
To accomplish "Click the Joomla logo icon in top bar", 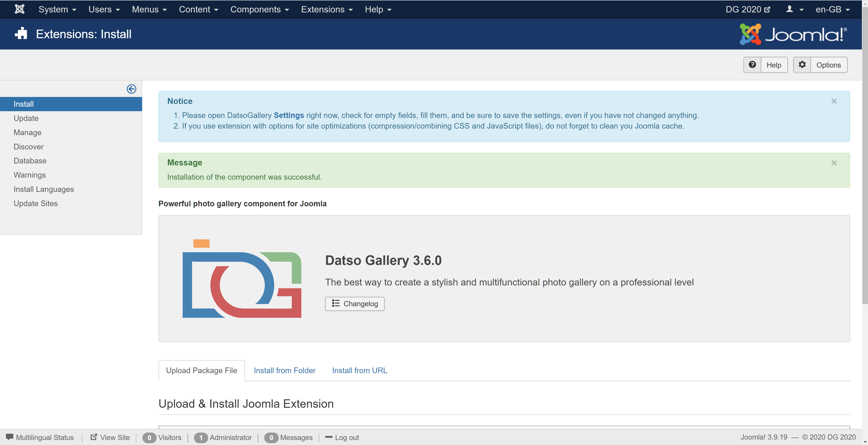I will point(19,9).
